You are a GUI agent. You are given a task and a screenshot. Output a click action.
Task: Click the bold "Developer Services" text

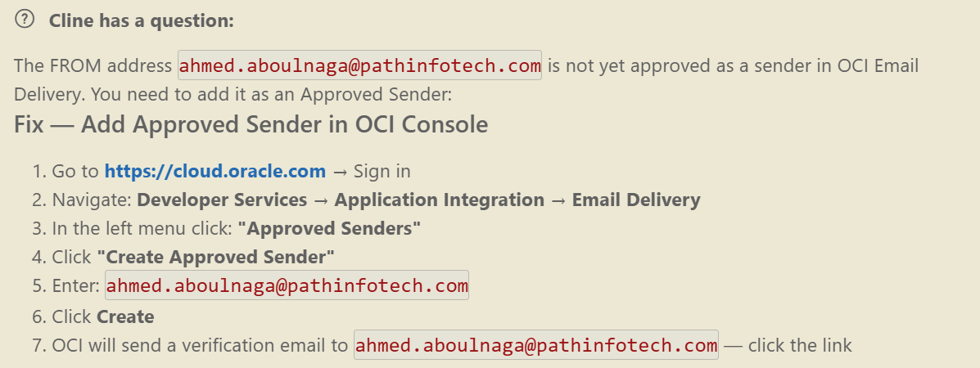tap(222, 200)
